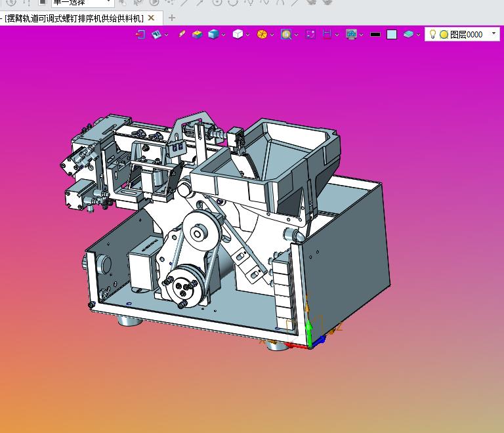Click the light blue face color swatch
This screenshot has height=433, width=504.
click(392, 34)
